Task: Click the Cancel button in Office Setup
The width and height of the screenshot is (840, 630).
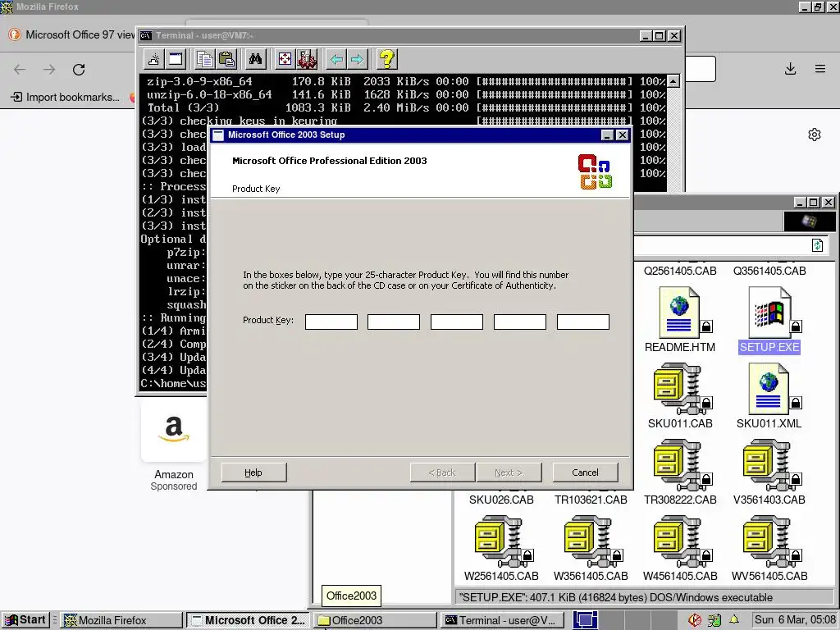Action: coord(585,472)
